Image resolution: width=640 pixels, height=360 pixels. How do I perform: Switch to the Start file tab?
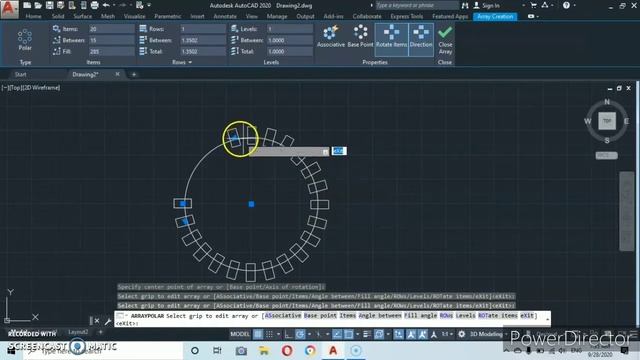click(x=20, y=74)
